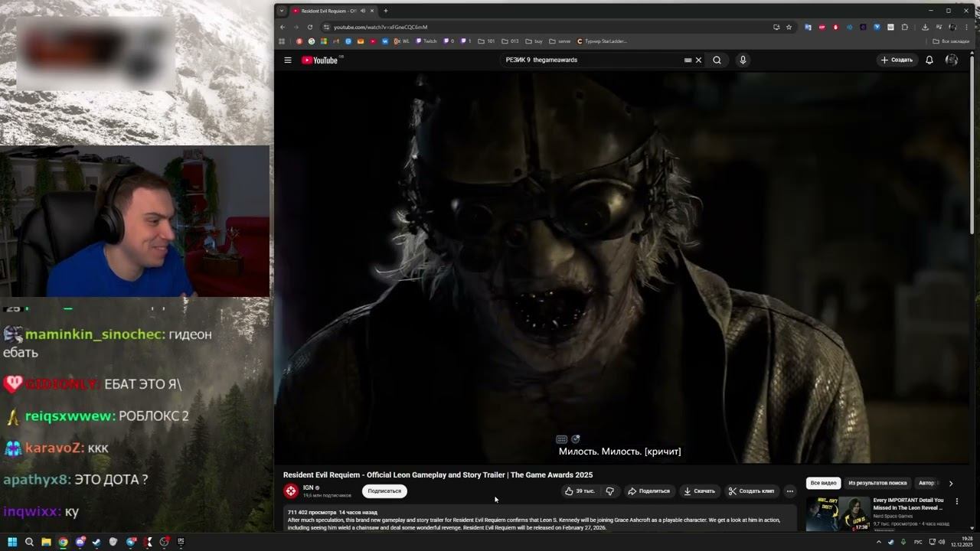This screenshot has height=551, width=980.
Task: Open the YouTube notifications bell
Action: click(x=929, y=60)
